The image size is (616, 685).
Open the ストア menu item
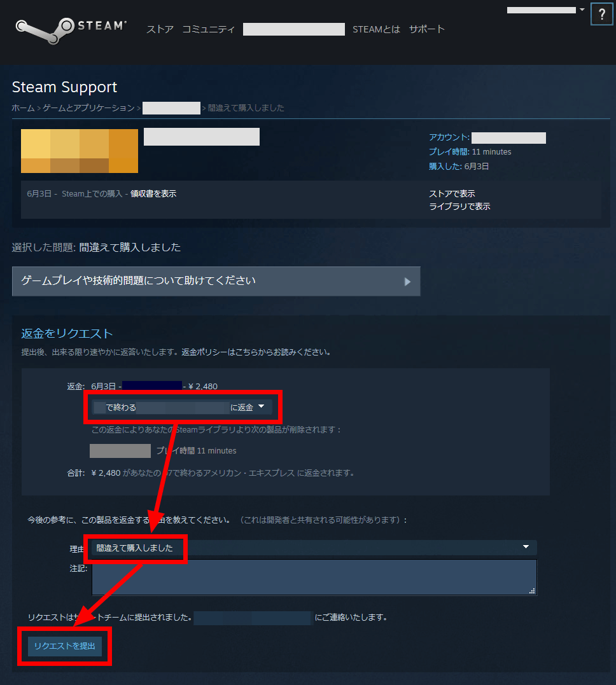coord(160,29)
